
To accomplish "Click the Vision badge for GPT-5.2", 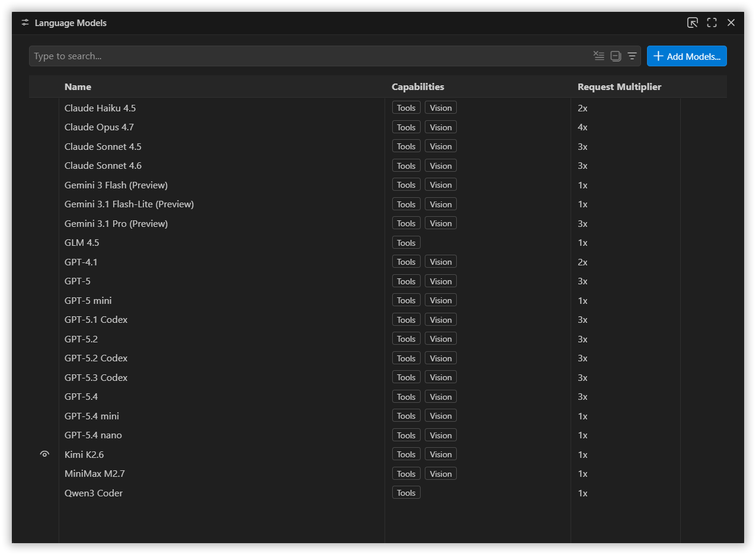I will [x=441, y=339].
